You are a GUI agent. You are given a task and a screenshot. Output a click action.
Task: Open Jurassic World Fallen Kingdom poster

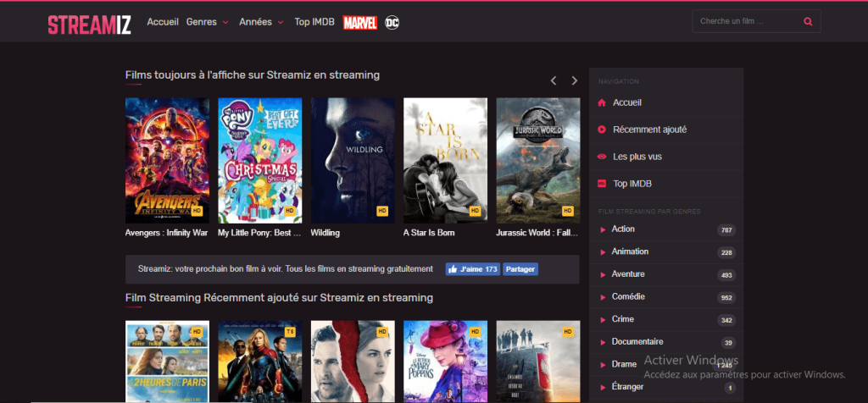(538, 160)
